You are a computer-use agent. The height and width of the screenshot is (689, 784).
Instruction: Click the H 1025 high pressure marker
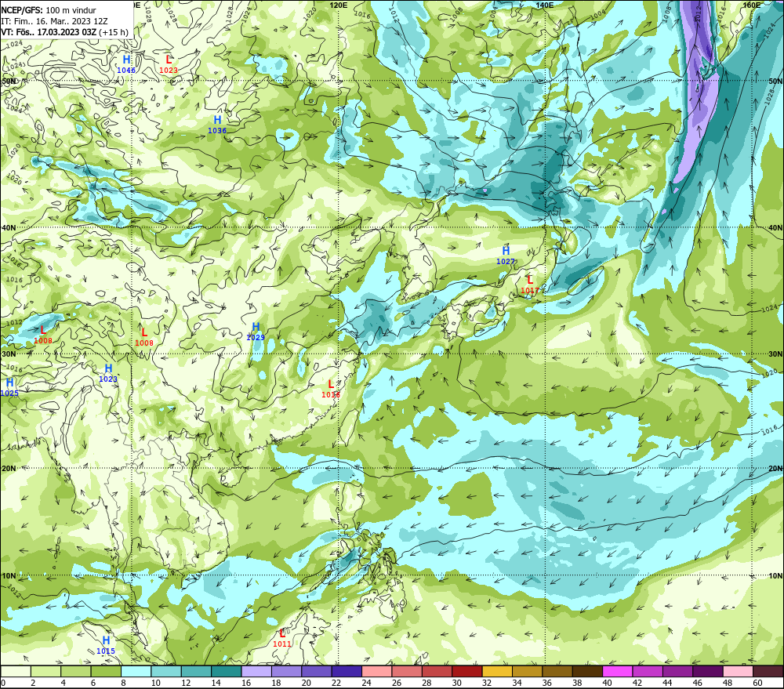9,387
